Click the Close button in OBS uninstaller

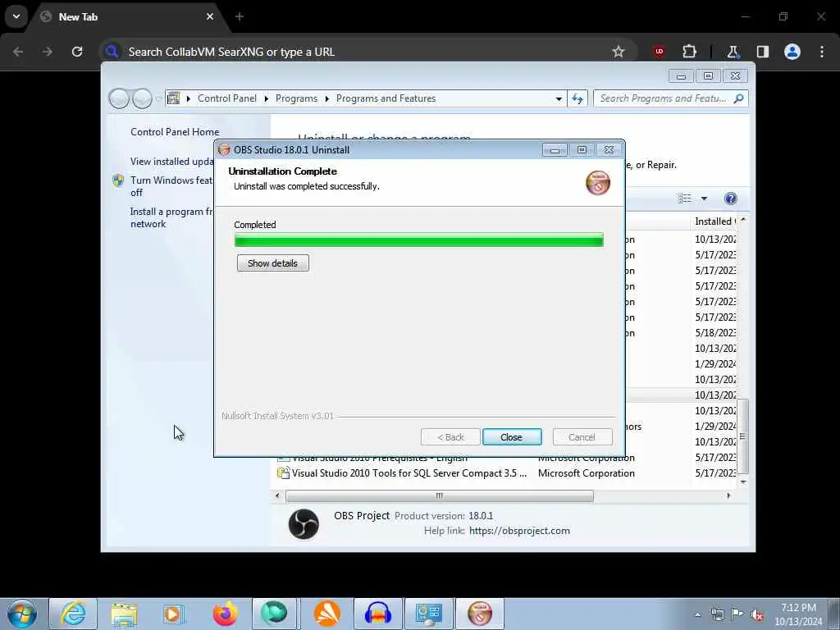(x=512, y=437)
